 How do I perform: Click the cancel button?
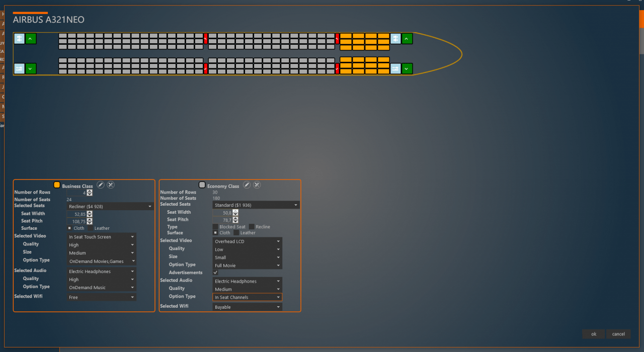[x=618, y=334]
